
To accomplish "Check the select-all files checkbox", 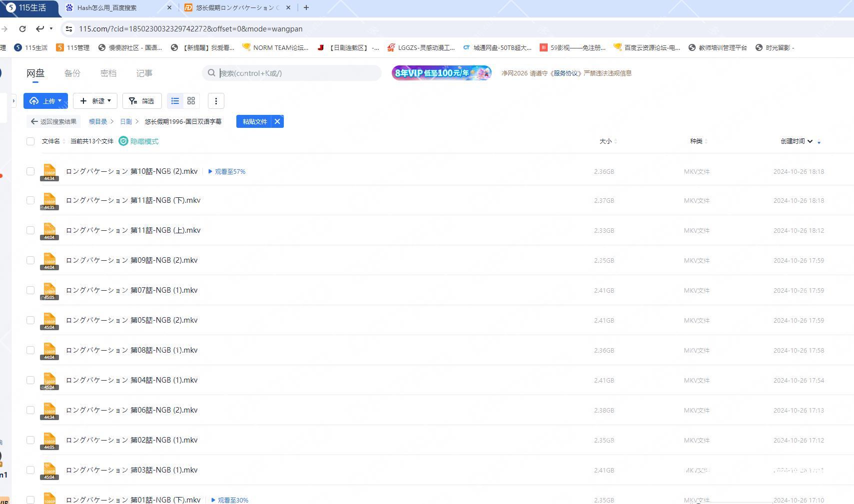I will coord(30,141).
